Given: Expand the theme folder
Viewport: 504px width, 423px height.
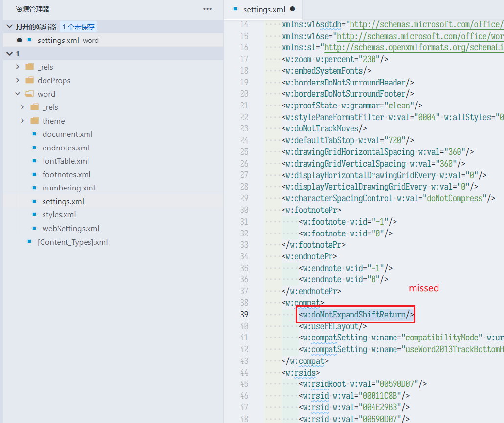Looking at the screenshot, I should [22, 121].
